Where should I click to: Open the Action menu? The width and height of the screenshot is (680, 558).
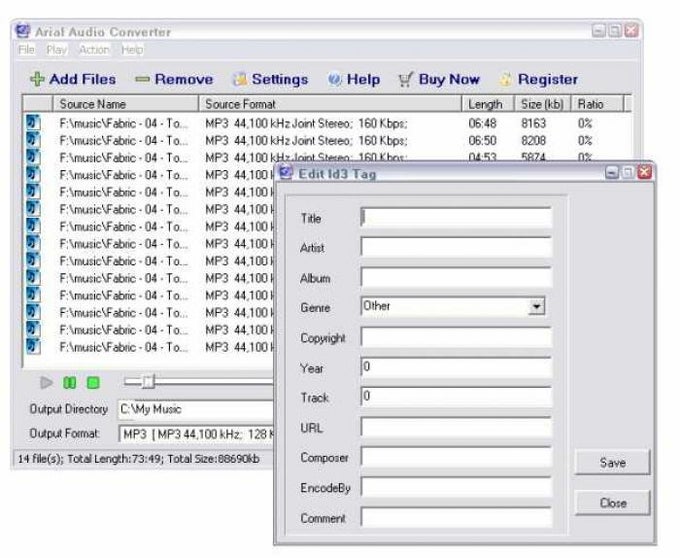pos(94,50)
